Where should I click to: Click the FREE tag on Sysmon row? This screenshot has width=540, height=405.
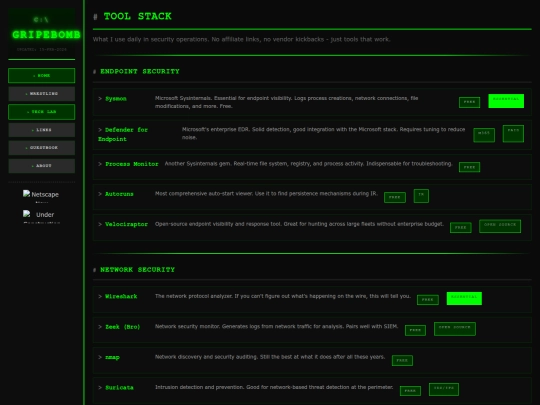[469, 102]
